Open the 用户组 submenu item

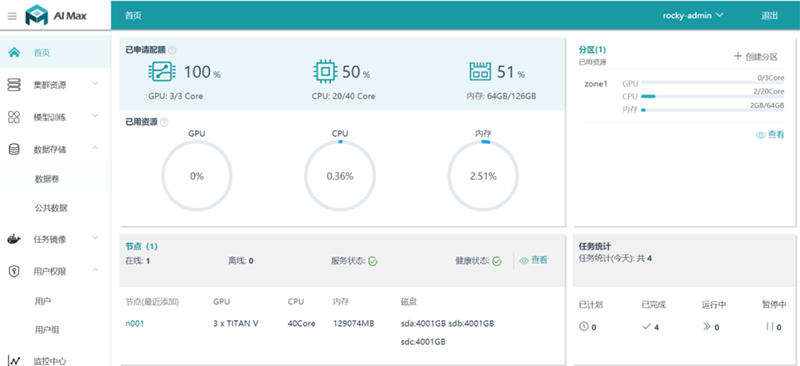click(x=47, y=330)
